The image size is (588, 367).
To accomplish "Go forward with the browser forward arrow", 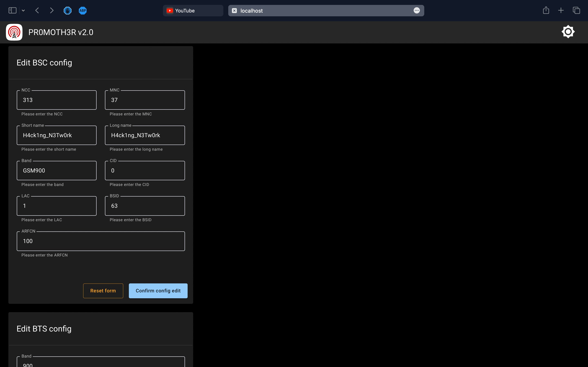I will (51, 10).
